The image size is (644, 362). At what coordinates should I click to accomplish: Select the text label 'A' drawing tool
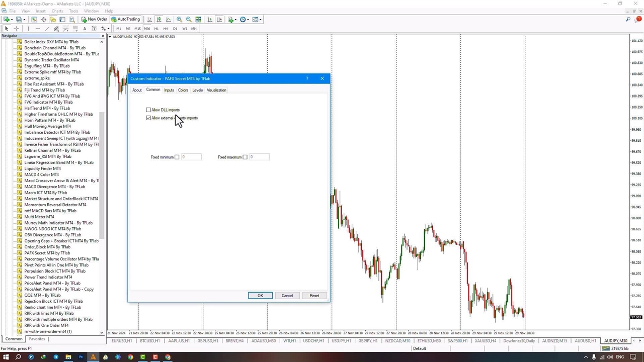tap(85, 29)
